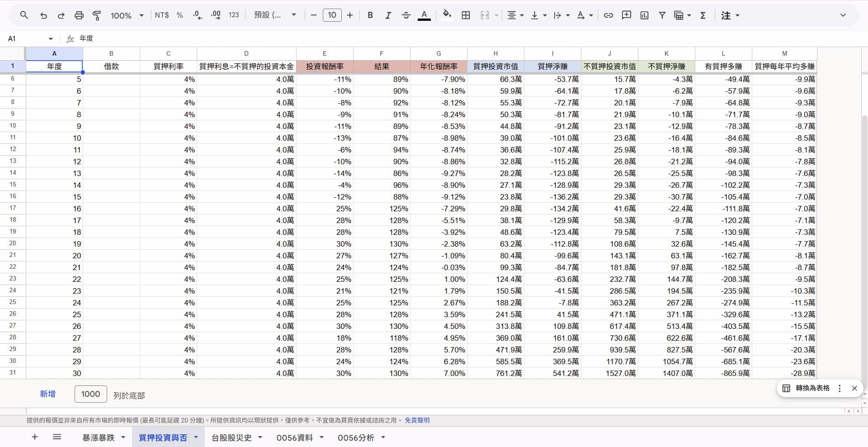Apply NT$ currency format
This screenshot has height=447, width=868.
161,15
